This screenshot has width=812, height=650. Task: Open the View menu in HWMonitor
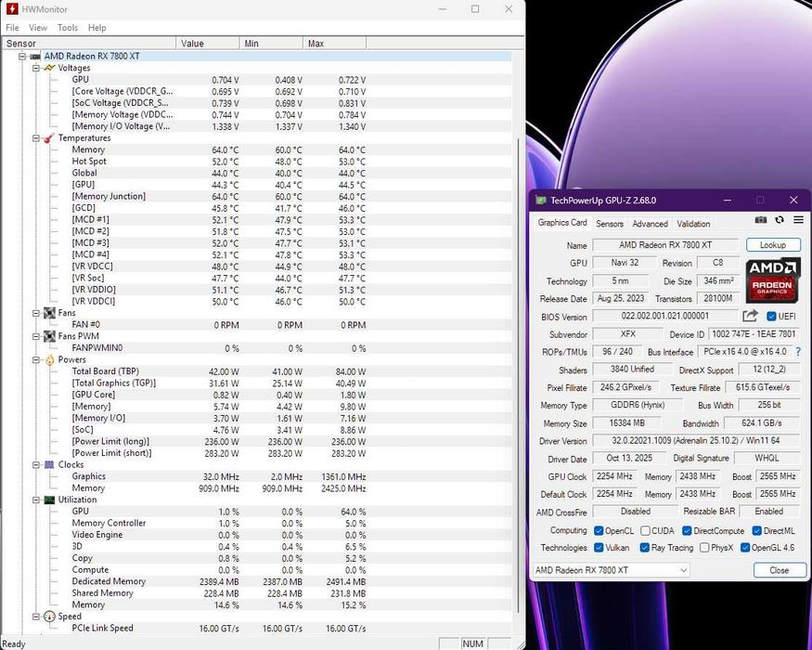pyautogui.click(x=38, y=28)
